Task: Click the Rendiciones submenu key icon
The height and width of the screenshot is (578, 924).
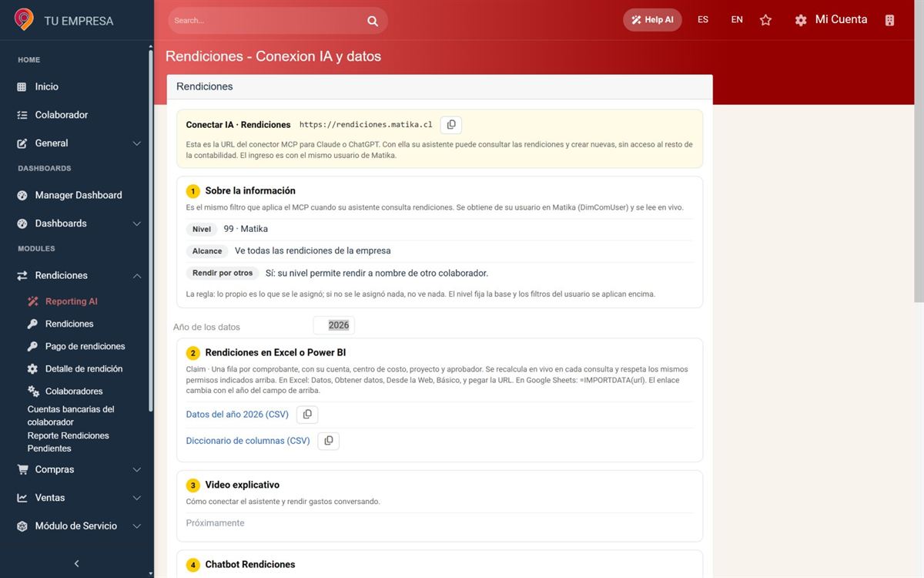Action: coord(32,324)
